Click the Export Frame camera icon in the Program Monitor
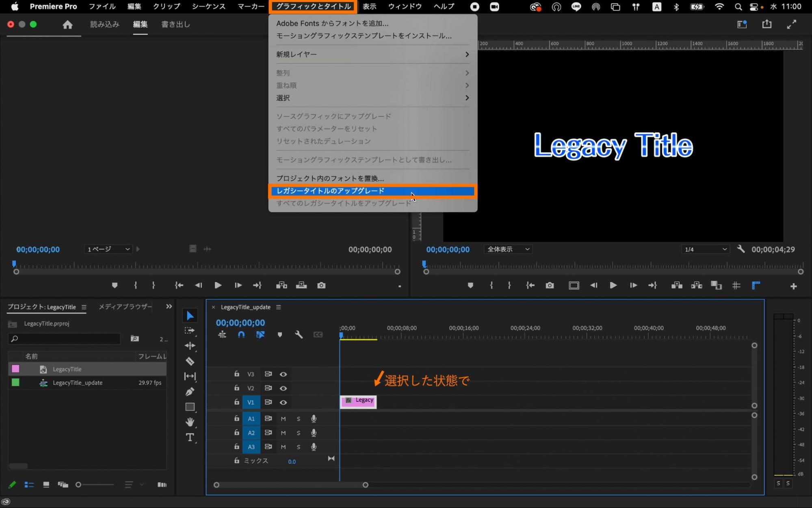The image size is (812, 508). point(550,286)
